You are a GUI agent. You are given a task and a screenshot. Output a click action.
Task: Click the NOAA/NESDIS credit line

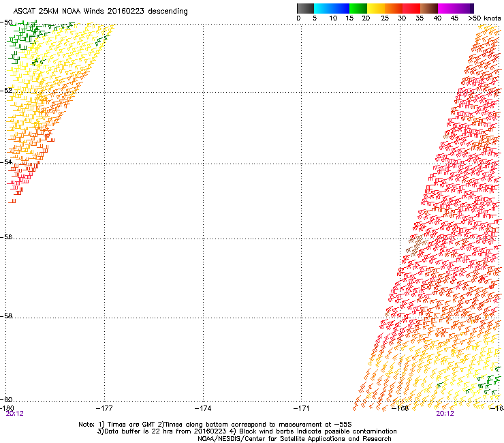point(294,439)
